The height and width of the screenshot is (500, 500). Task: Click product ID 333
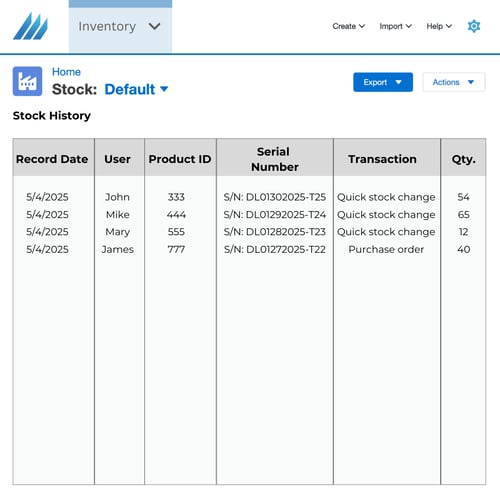(176, 197)
